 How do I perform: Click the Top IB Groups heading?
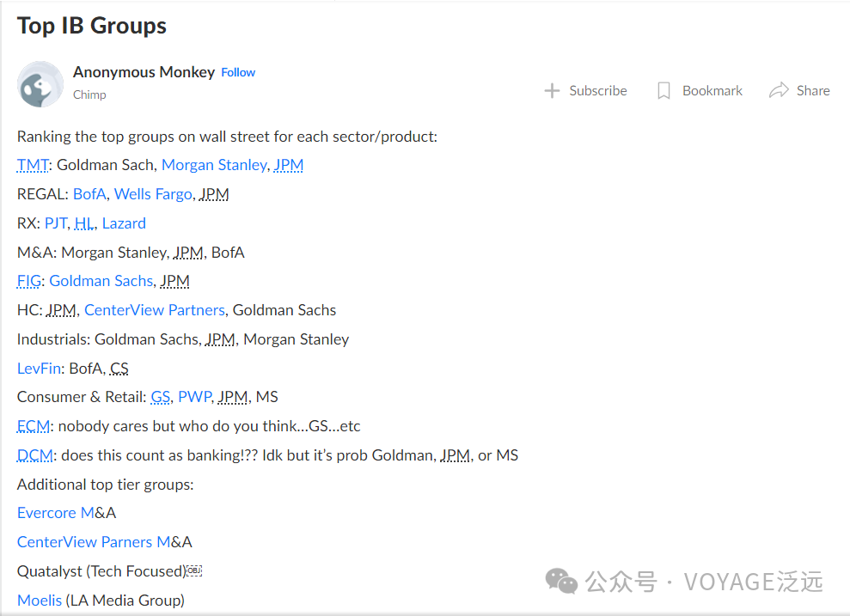click(92, 26)
